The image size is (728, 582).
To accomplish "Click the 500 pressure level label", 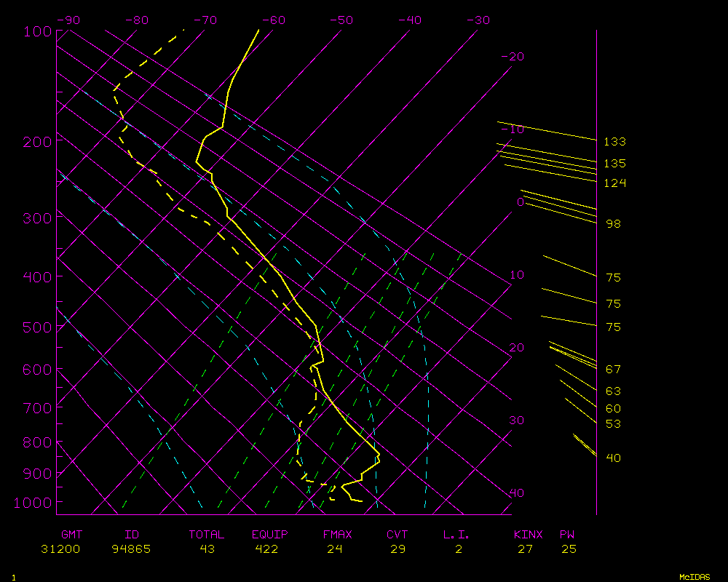I will click(37, 328).
